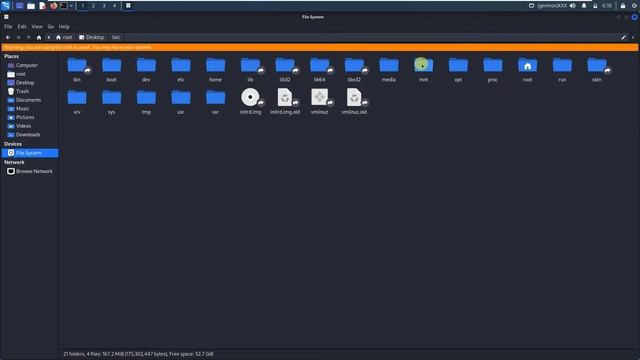This screenshot has width=640, height=360.
Task: Select the lib64 folder
Action: click(320, 65)
